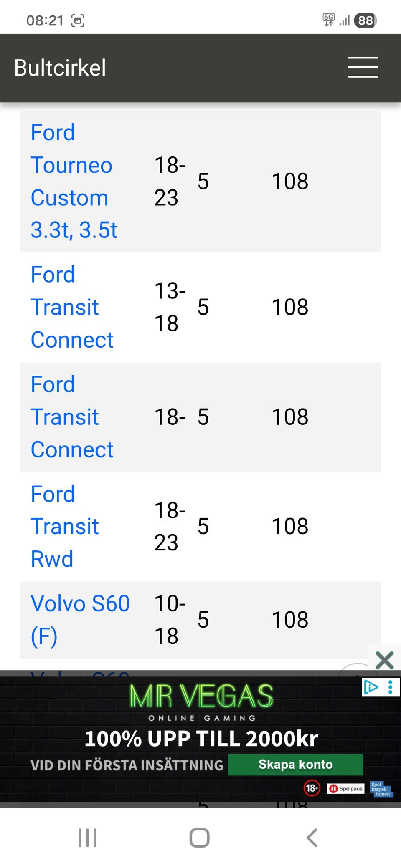Open Ford Transit Connect 13-18 link
The width and height of the screenshot is (401, 868).
[x=72, y=307]
